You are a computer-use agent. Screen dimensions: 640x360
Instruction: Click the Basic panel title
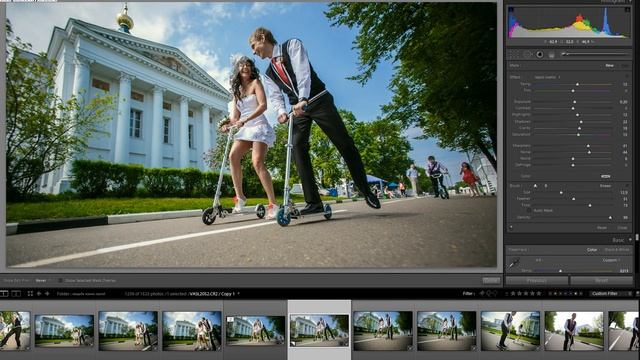tap(618, 240)
